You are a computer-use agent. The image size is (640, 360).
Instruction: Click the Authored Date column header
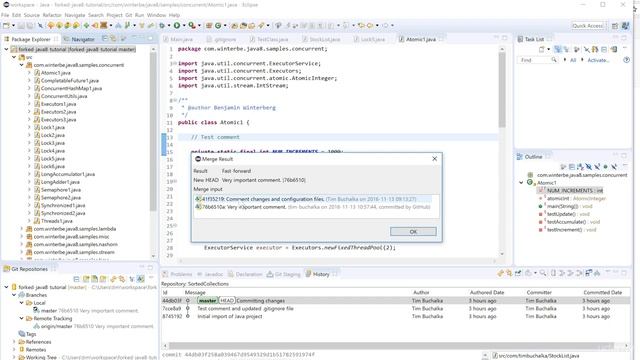tap(487, 293)
